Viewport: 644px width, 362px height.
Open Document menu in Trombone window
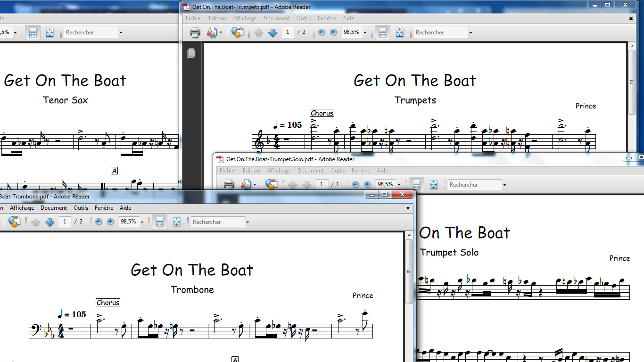(x=54, y=208)
